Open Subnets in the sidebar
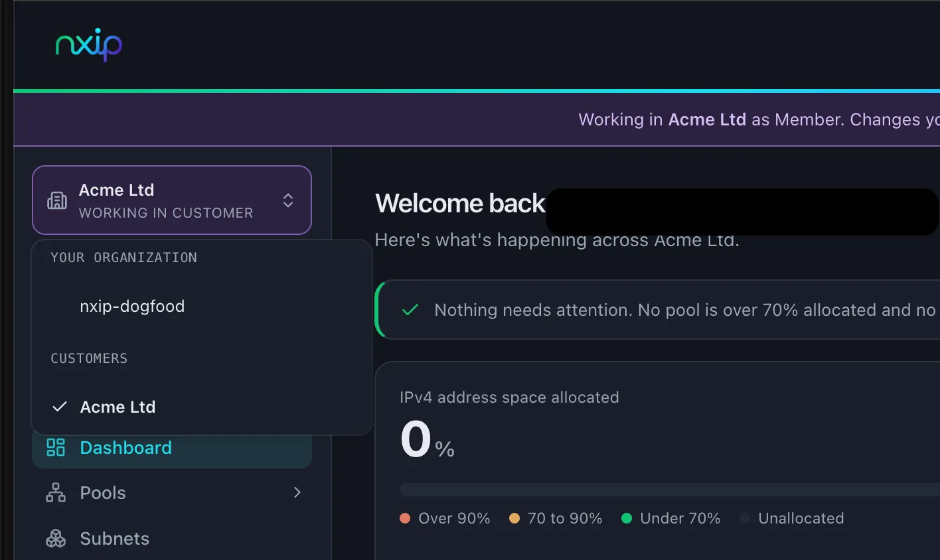 pos(172,538)
